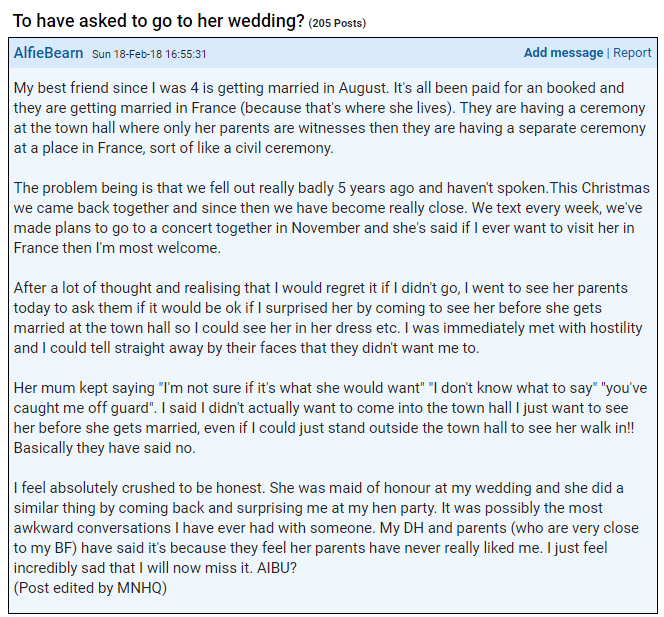Image resolution: width=664 pixels, height=617 pixels.
Task: Open AlfieBearn's user profile link
Action: [x=48, y=53]
